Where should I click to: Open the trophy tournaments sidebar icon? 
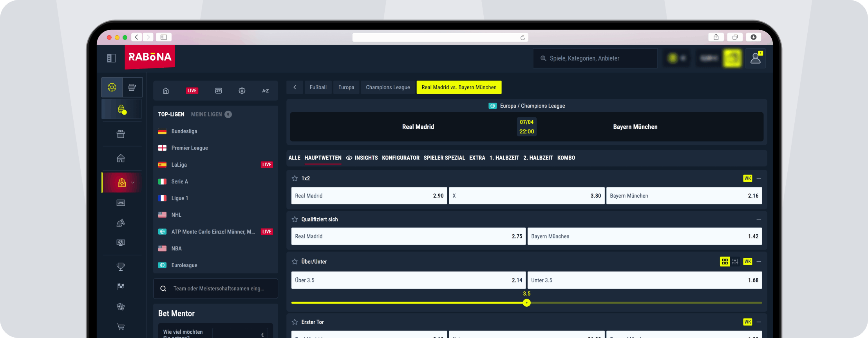[121, 267]
